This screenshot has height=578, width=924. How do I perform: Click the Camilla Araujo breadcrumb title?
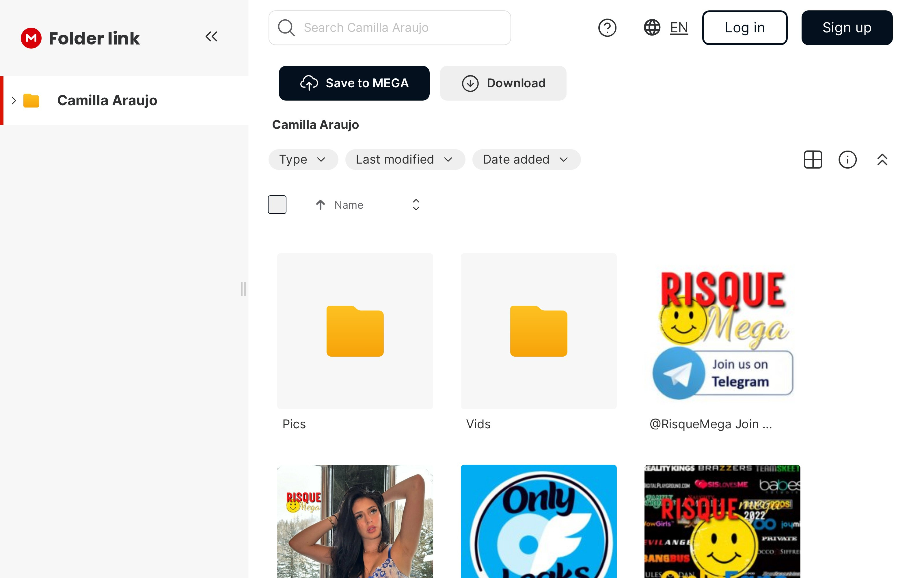315,125
